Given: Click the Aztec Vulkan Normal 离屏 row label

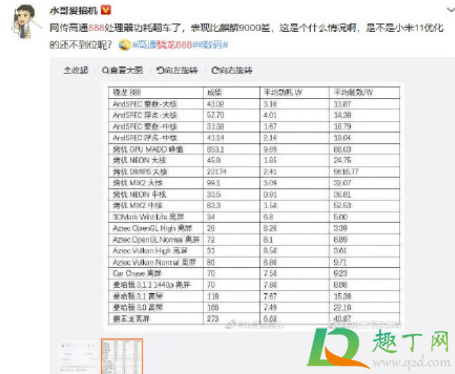Looking at the screenshot, I should pyautogui.click(x=154, y=262).
